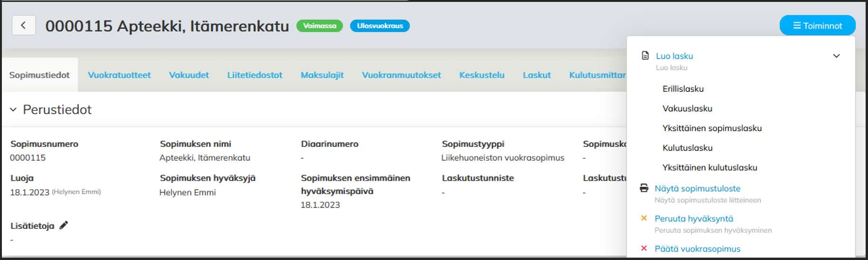Click the printer icon for Näytä sopimustuloste
Screen dimensions: 868x260
[x=644, y=188]
